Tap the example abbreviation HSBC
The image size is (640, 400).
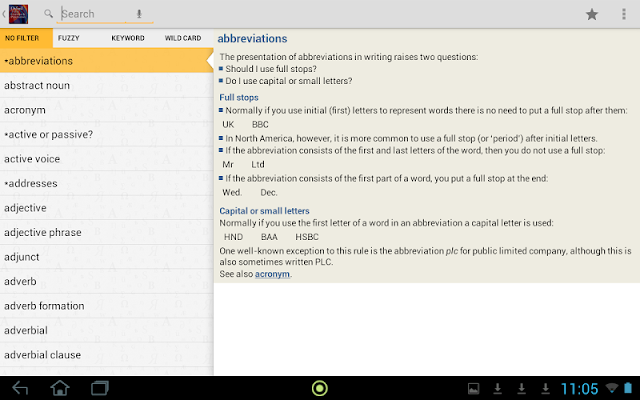[307, 237]
